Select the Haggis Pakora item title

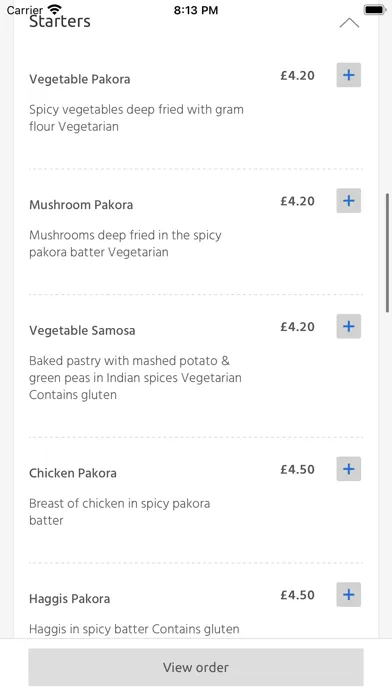(70, 599)
